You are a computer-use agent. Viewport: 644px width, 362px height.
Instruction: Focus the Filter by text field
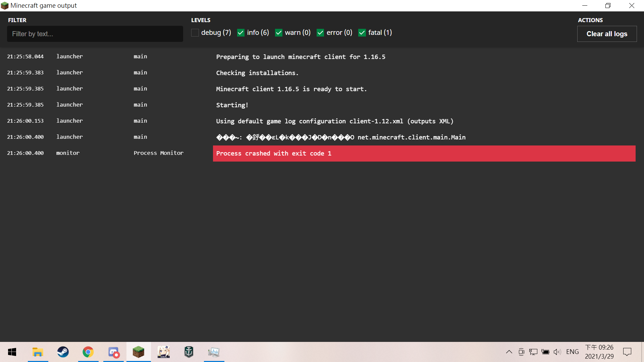click(95, 34)
